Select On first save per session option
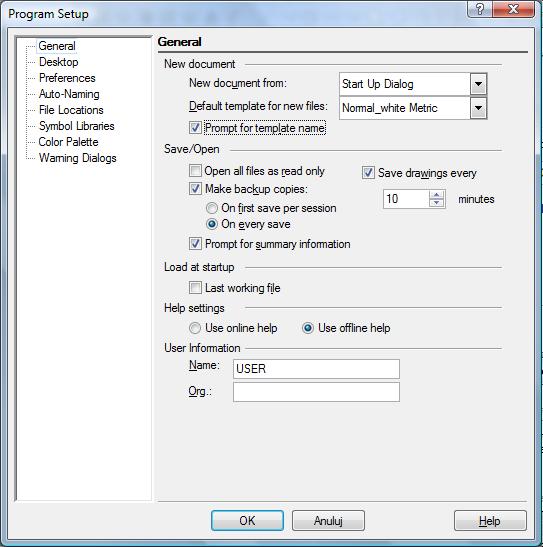The width and height of the screenshot is (543, 547). point(211,208)
